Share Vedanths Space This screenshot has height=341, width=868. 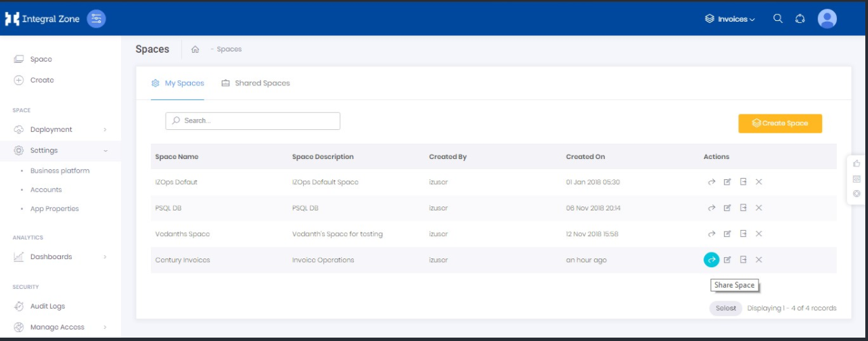click(711, 233)
